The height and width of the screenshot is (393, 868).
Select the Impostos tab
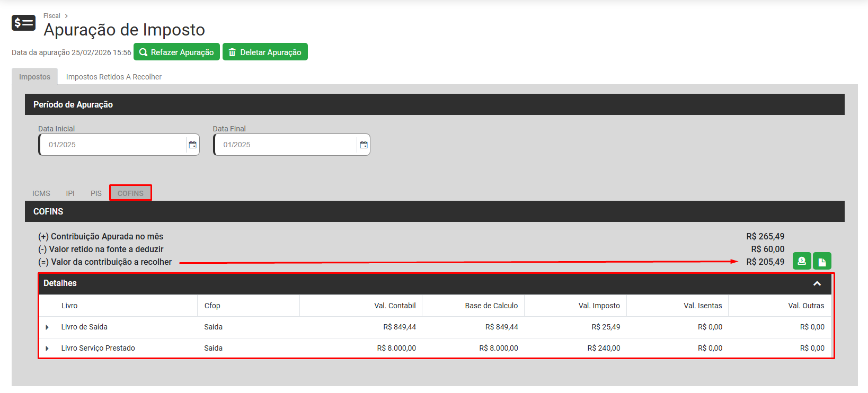point(34,77)
